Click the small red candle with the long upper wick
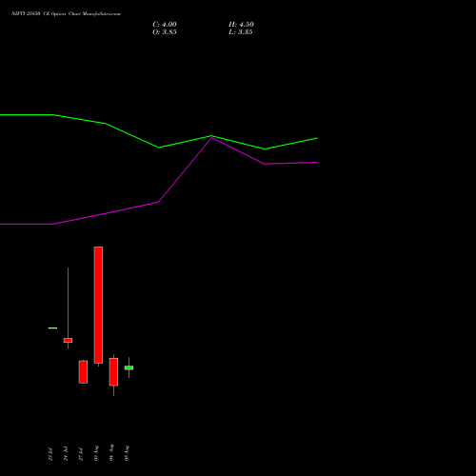 [x=68, y=340]
